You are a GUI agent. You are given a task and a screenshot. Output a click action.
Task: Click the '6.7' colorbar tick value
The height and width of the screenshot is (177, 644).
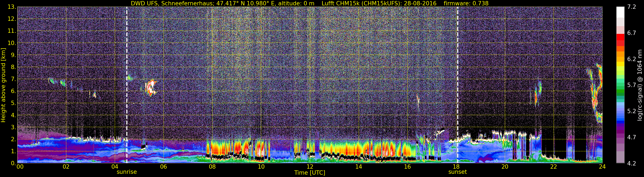click(x=632, y=33)
